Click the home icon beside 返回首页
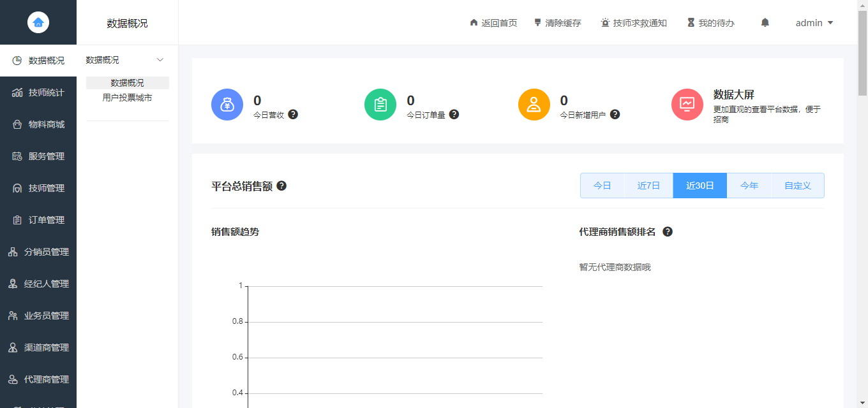 (x=474, y=22)
